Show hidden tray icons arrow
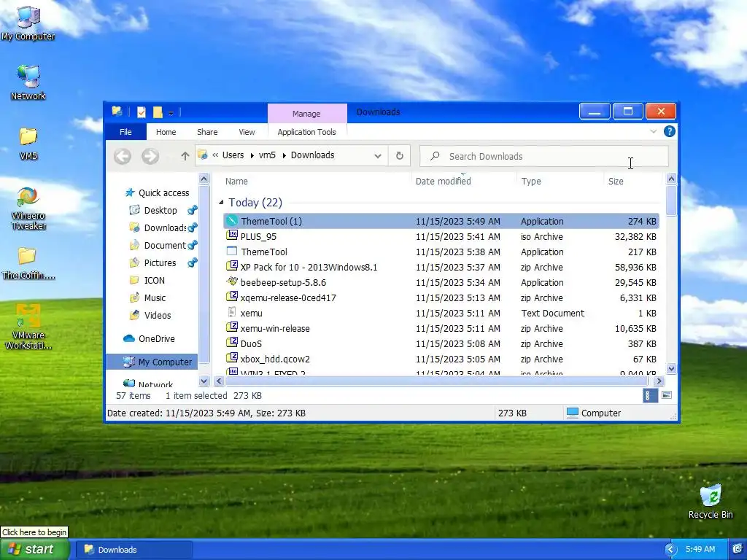The height and width of the screenshot is (560, 747). pos(670,550)
